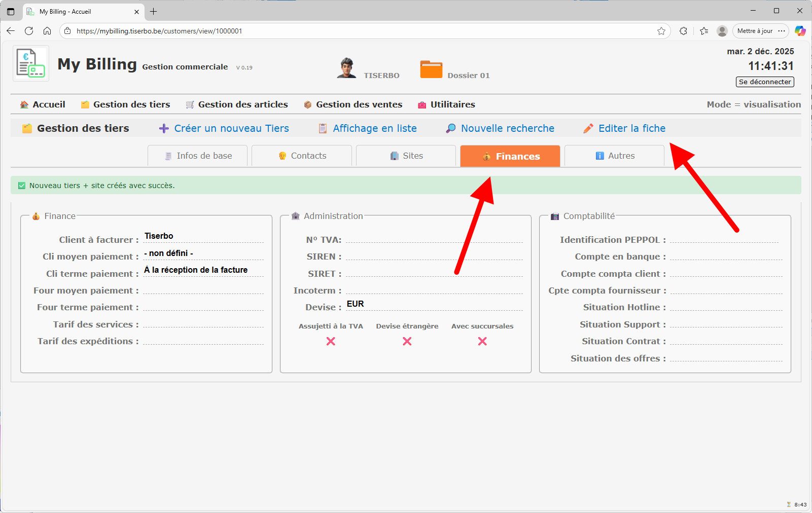Open the orange Dossier 01 folder icon

(x=431, y=69)
